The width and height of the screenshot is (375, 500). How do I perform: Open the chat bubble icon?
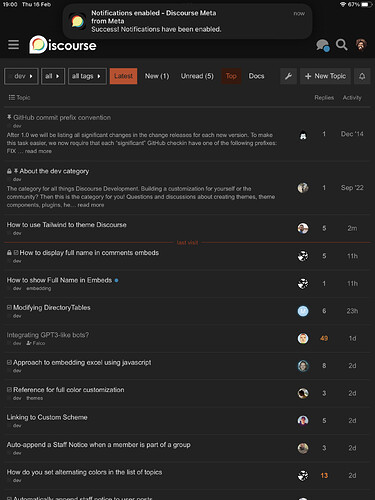pyautogui.click(x=322, y=45)
